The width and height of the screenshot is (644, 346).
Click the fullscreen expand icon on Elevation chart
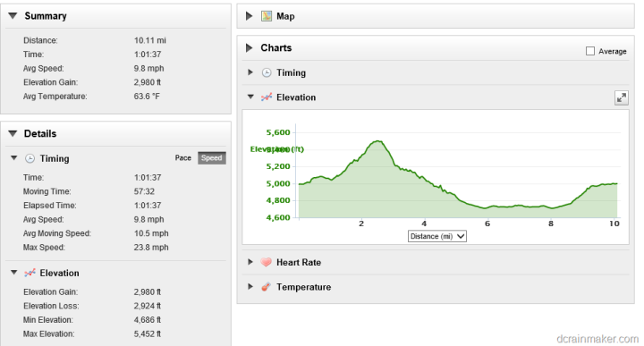coord(622,97)
